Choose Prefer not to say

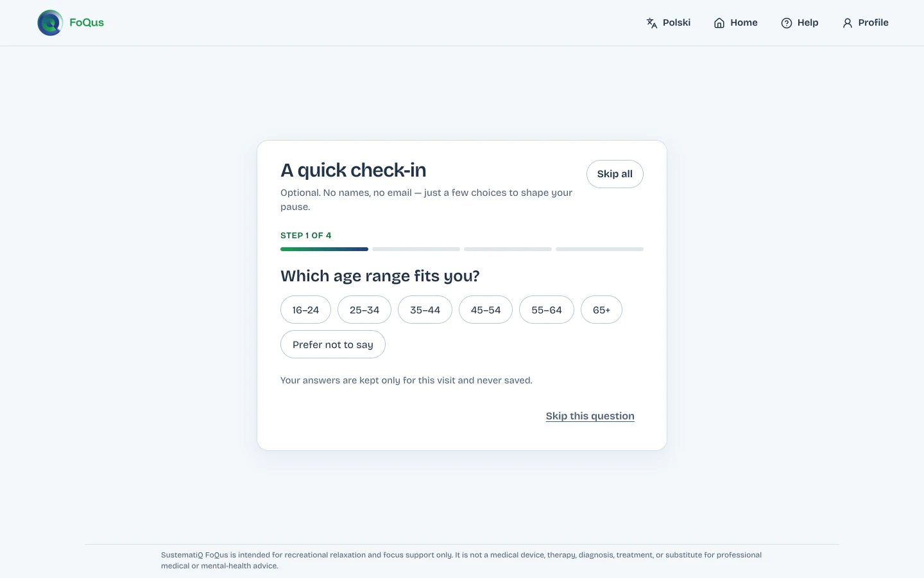coord(333,344)
